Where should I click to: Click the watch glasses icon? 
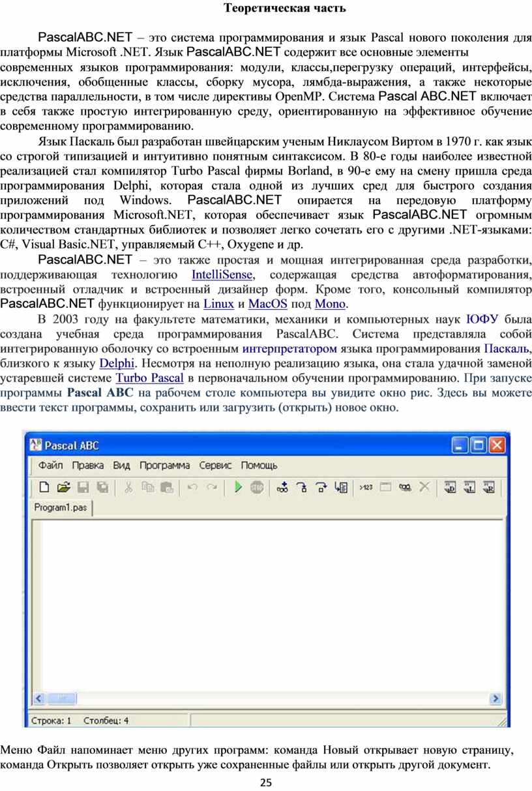coord(405,487)
